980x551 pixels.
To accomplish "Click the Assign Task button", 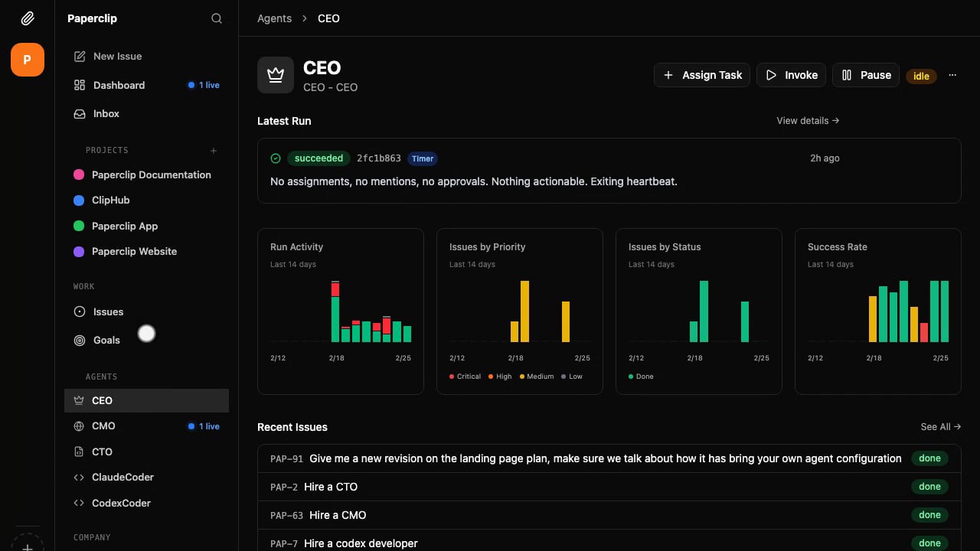I will [702, 75].
